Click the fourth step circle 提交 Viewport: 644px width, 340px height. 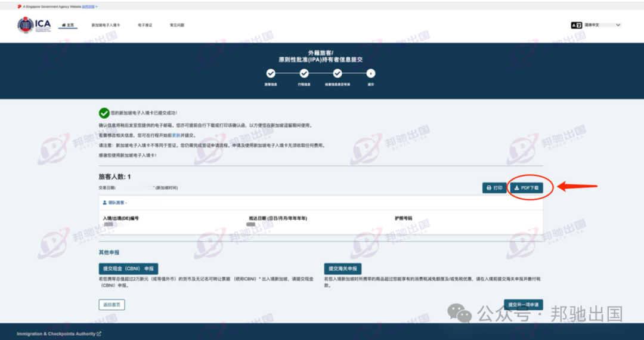(x=371, y=73)
